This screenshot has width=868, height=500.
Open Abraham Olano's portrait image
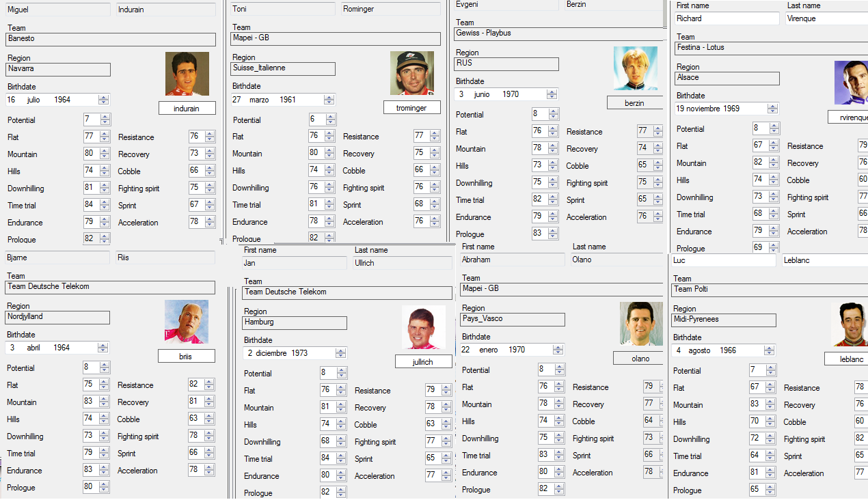coord(640,323)
